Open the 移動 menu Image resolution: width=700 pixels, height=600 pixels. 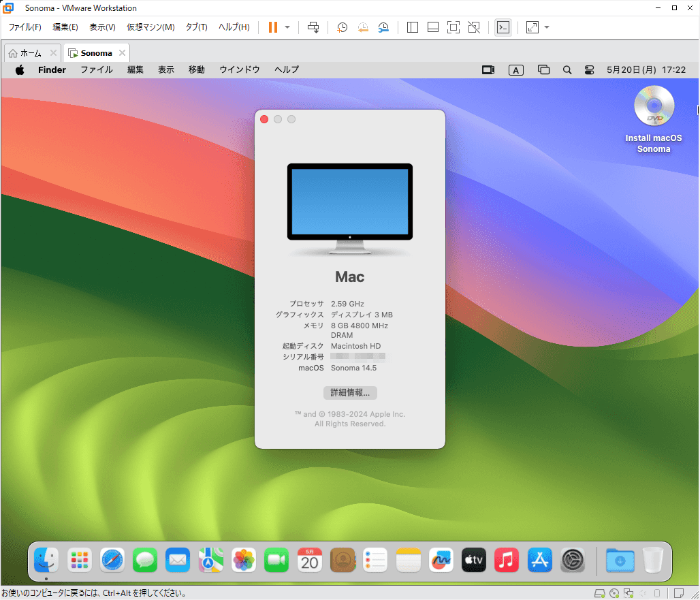coord(196,69)
